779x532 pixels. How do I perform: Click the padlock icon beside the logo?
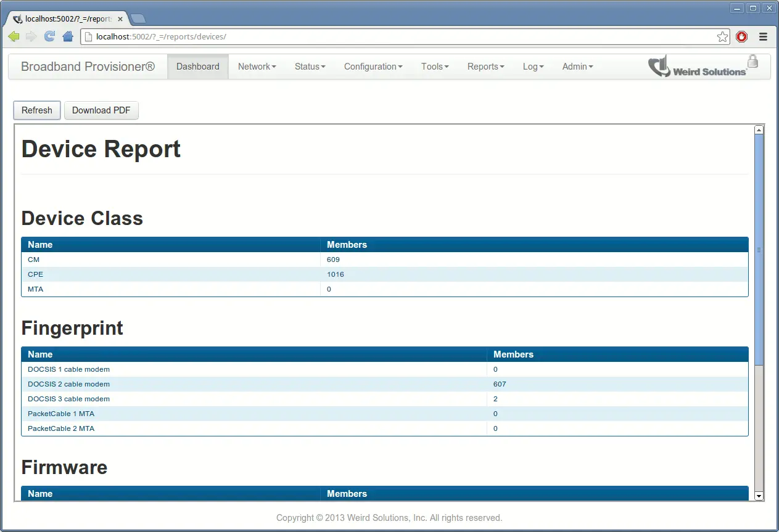coord(752,62)
